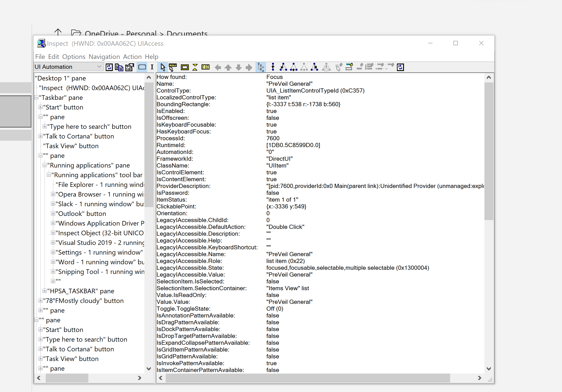Select the HPSA_TASKBAR pane in the tree
The height and width of the screenshot is (392, 562).
tap(81, 291)
